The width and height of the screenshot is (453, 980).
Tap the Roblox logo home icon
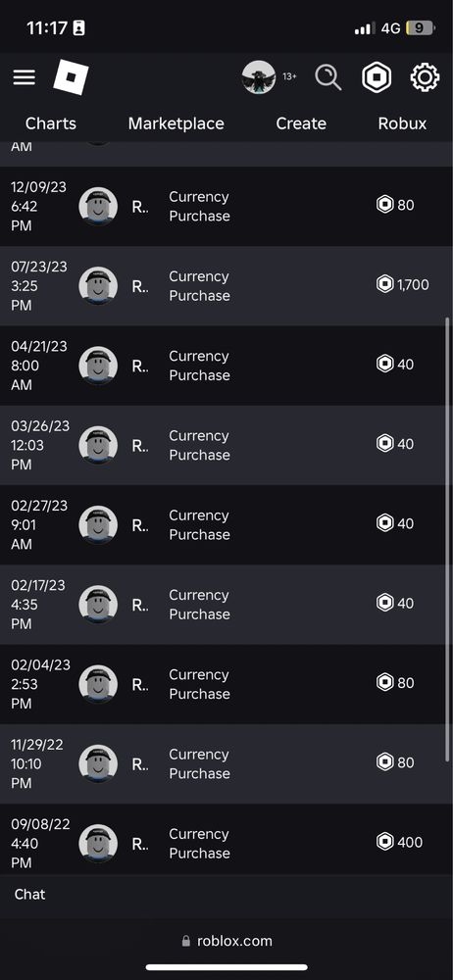pos(71,77)
